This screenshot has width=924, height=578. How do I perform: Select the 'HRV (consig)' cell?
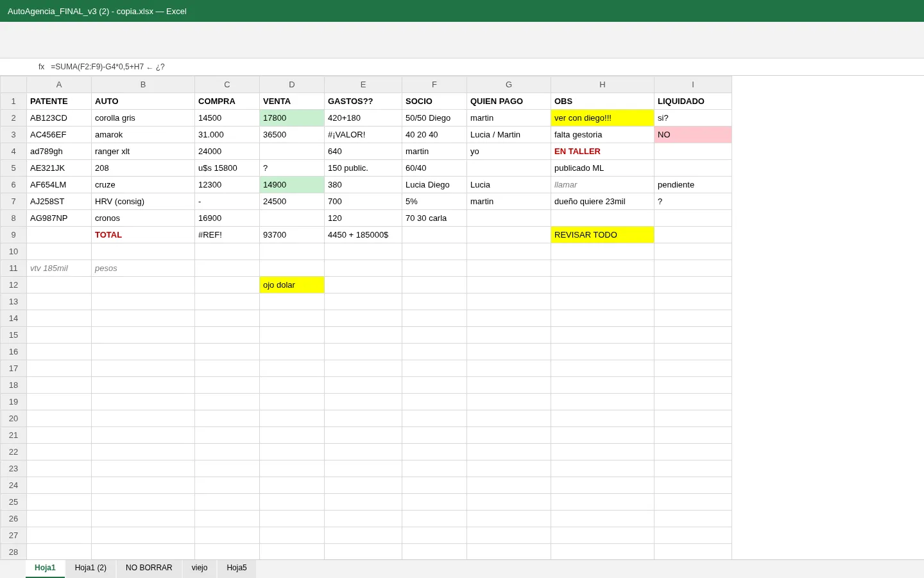(x=143, y=202)
